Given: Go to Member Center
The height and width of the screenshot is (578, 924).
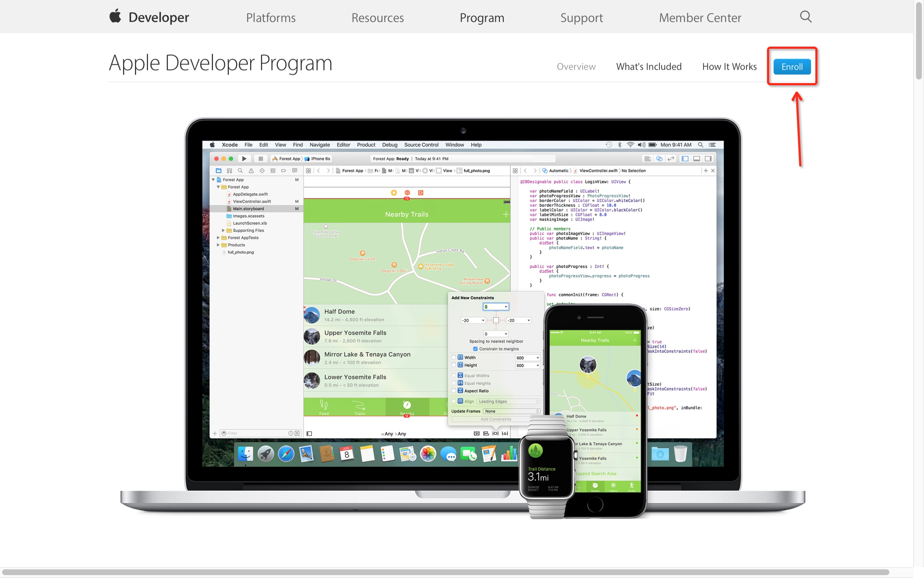Looking at the screenshot, I should point(700,18).
